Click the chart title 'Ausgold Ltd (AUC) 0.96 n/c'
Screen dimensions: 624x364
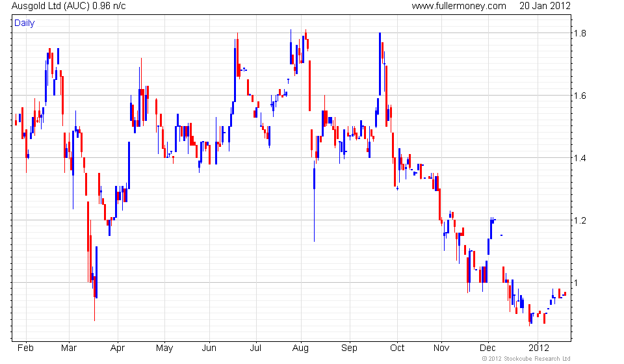coord(69,6)
